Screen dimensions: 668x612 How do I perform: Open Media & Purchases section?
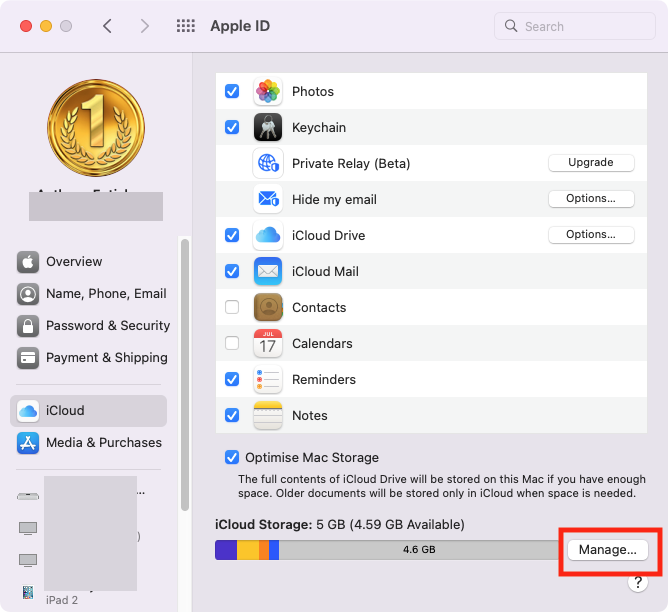click(89, 442)
